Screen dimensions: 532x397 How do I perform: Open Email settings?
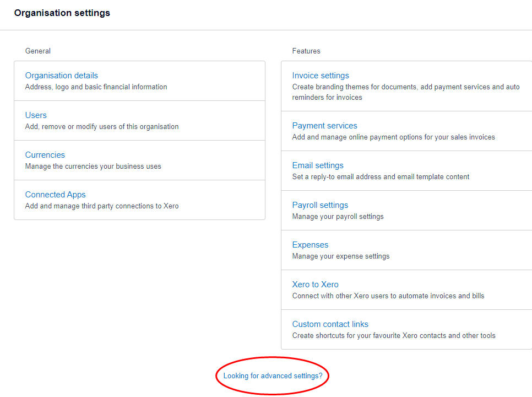click(x=318, y=165)
